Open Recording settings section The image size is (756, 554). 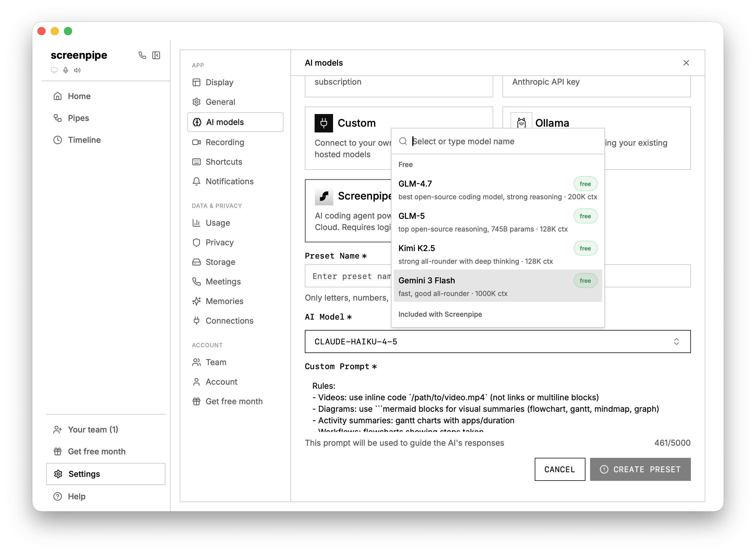(x=224, y=142)
